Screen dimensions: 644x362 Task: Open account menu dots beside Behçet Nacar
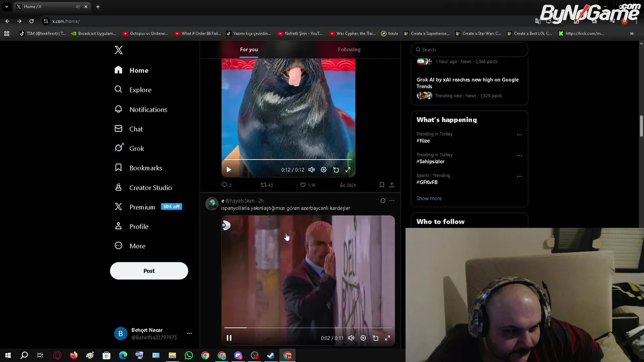[x=189, y=333]
